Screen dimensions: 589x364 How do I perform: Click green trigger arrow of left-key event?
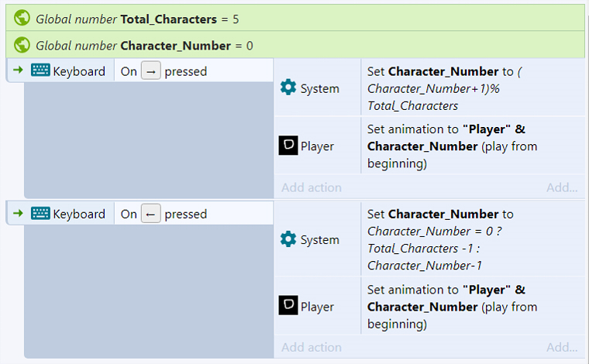[18, 213]
